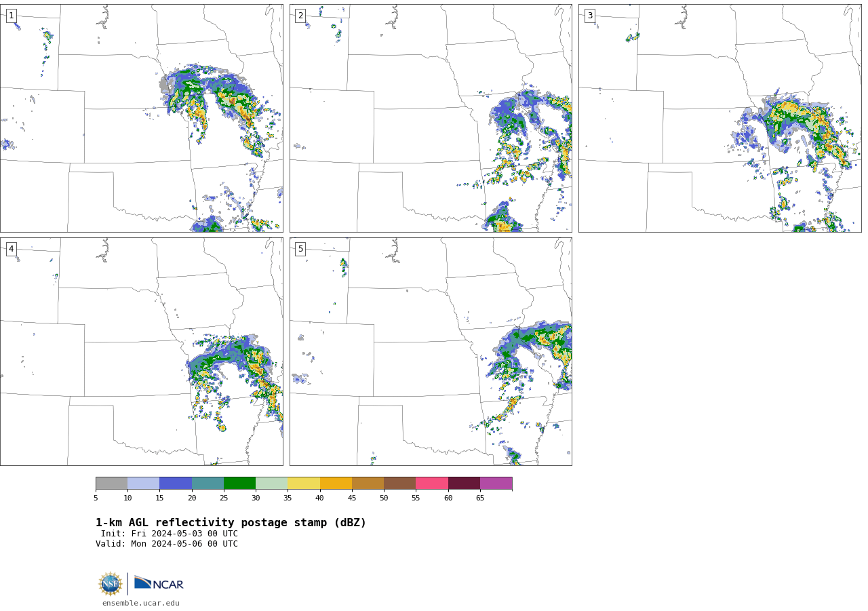Click the NSF logo icon
868x611 pixels.
point(111,584)
